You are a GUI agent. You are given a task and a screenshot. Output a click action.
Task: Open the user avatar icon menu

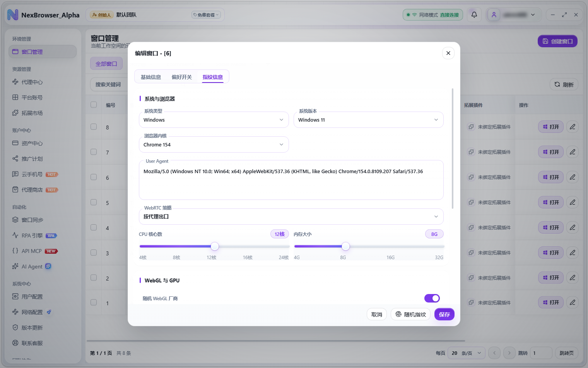494,15
